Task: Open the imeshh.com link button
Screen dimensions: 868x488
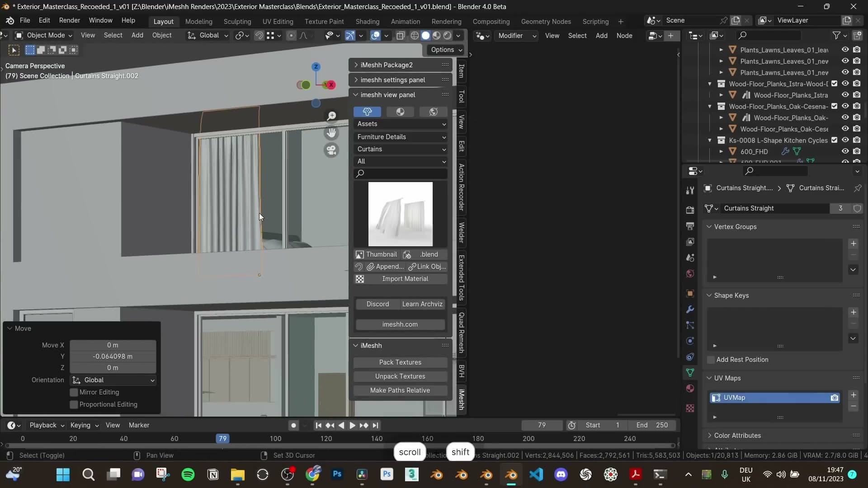Action: tap(400, 324)
